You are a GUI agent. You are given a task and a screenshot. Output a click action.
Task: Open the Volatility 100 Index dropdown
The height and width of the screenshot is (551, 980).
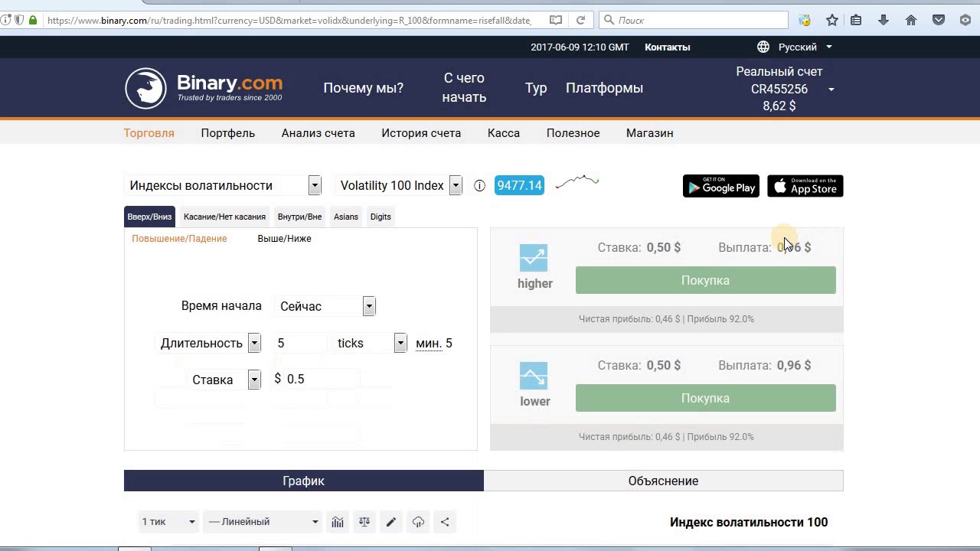[x=398, y=185]
